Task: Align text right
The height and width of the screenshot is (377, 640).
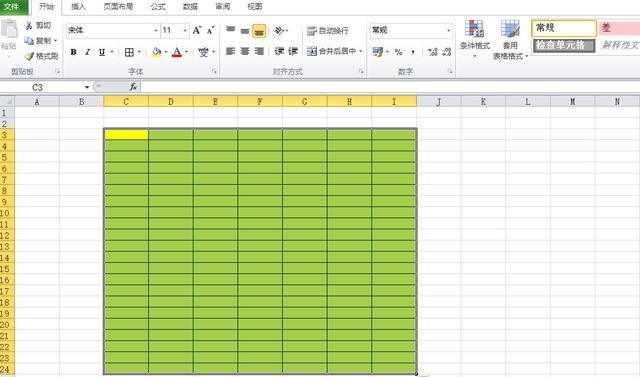Action: [x=259, y=51]
